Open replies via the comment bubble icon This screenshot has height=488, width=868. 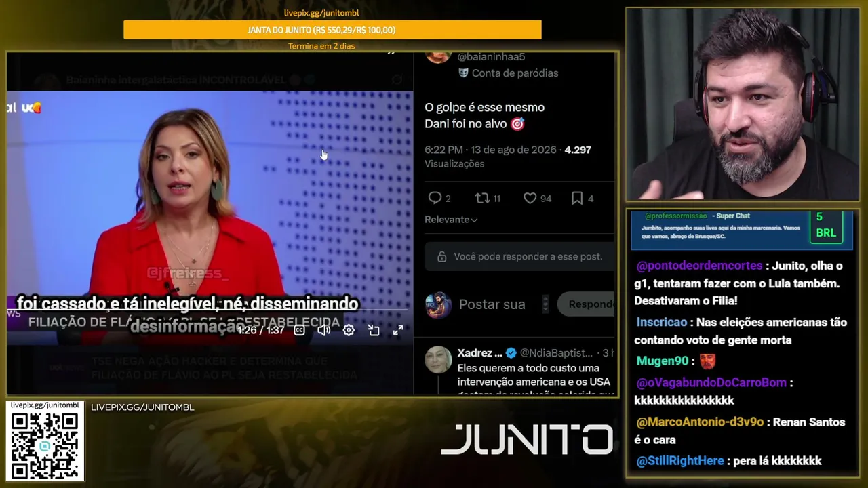coord(435,198)
